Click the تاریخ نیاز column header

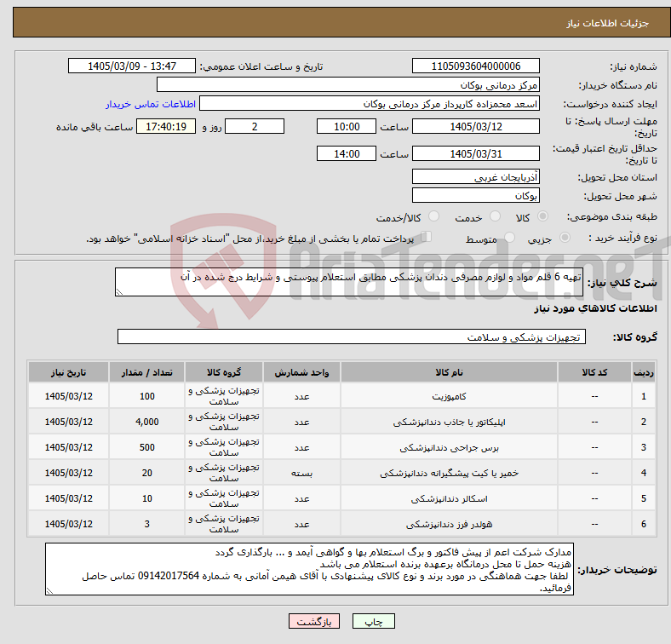tap(68, 372)
